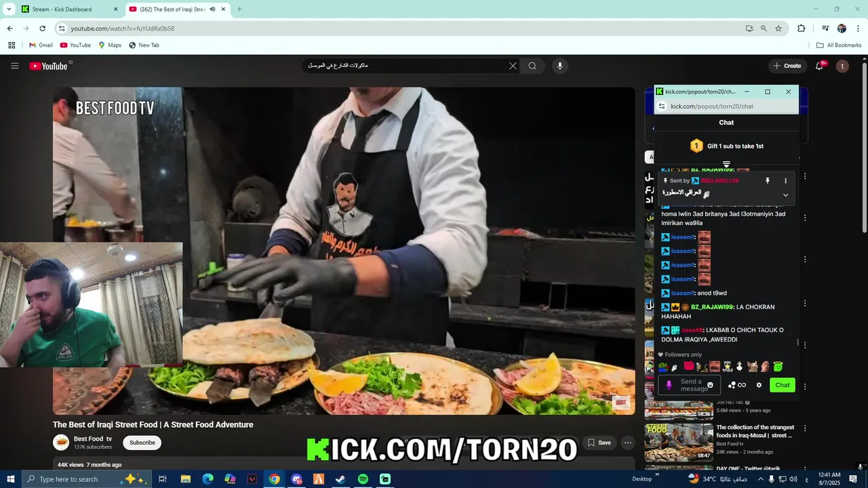Open All Bookmarks folder
The height and width of the screenshot is (488, 868).
point(839,45)
